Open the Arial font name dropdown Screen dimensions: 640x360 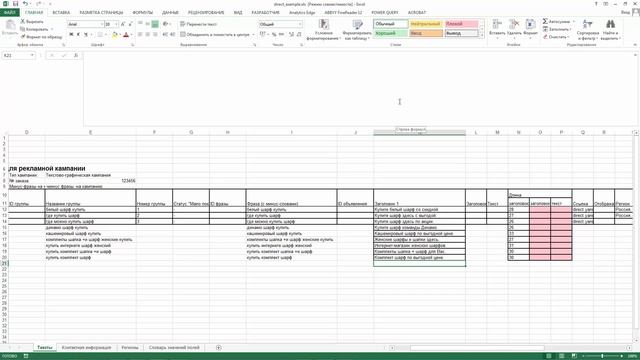pos(101,24)
